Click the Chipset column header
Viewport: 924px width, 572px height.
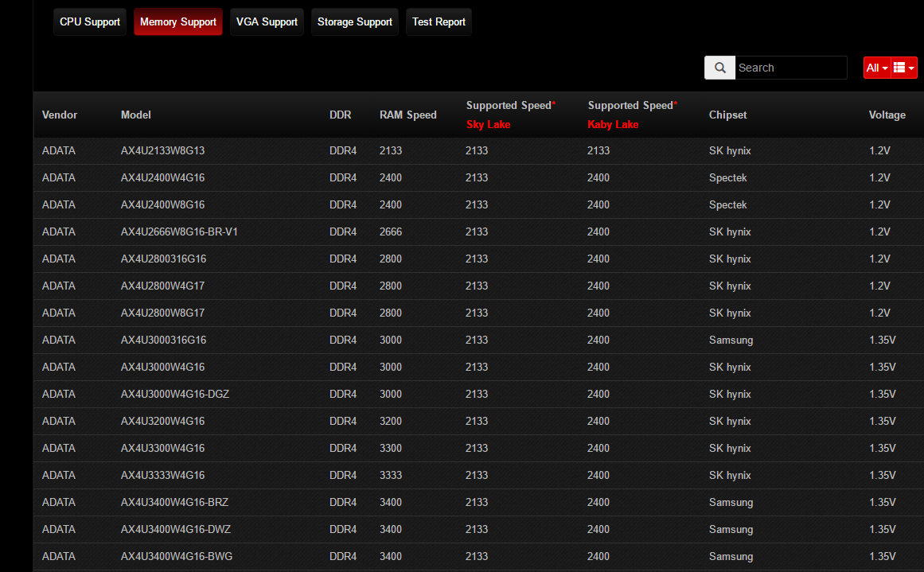727,115
